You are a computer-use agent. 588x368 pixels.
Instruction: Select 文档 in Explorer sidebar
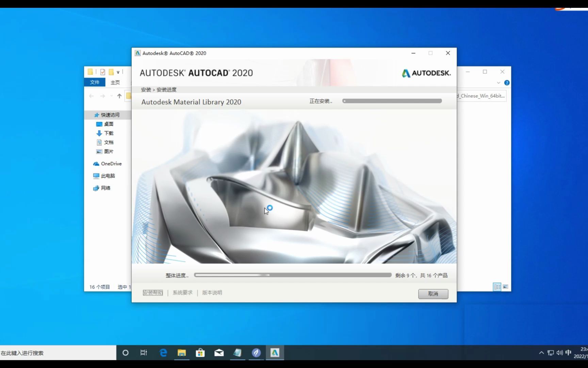point(104,142)
